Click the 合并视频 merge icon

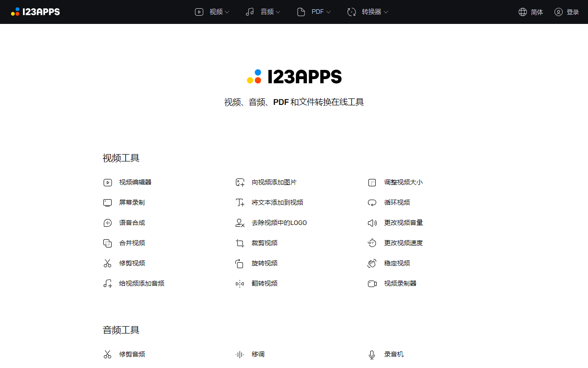[x=107, y=243]
